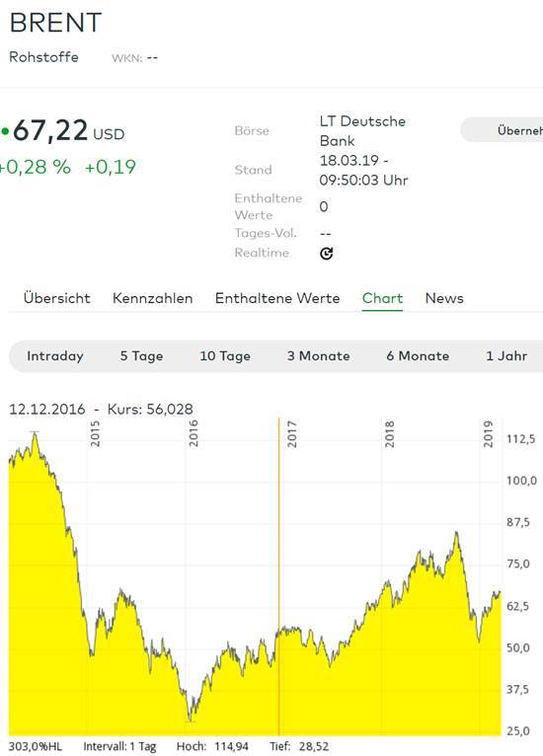Select the Chart tab
Viewport: 543px width, 756px height.
pyautogui.click(x=382, y=298)
